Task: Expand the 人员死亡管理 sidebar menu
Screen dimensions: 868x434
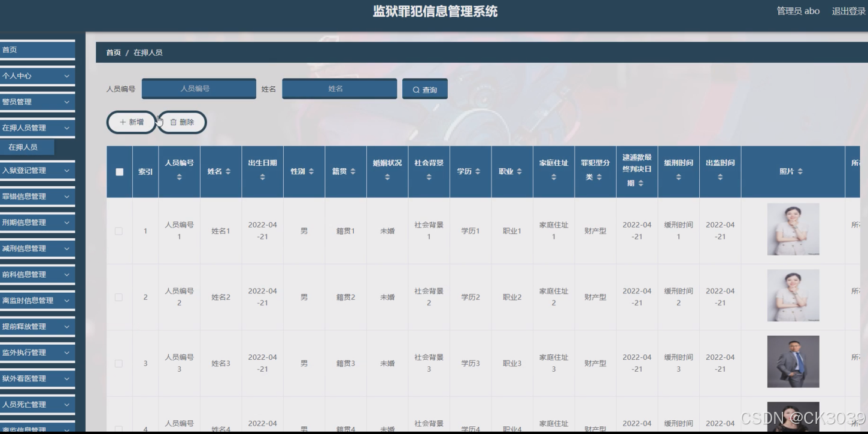Action: pyautogui.click(x=37, y=405)
